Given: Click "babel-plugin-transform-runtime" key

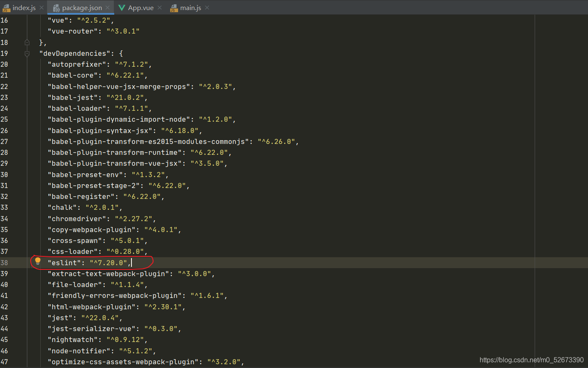Looking at the screenshot, I should [115, 152].
